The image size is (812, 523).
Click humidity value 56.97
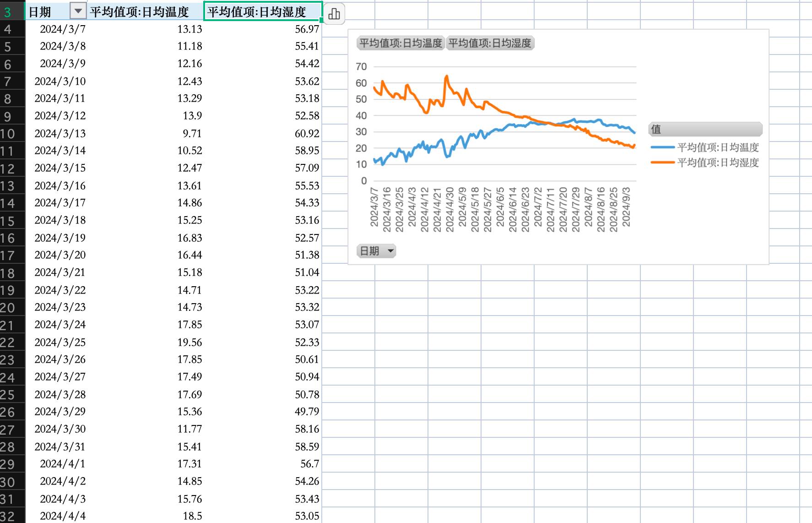click(x=307, y=29)
